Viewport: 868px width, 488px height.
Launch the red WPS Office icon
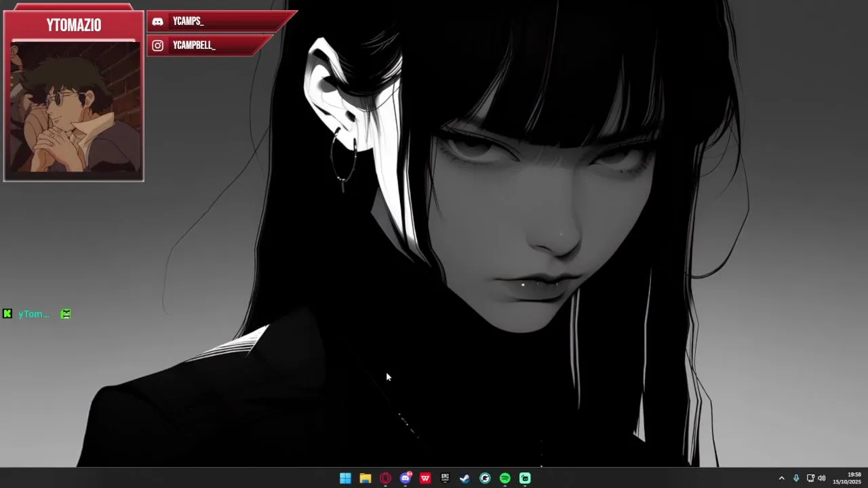(425, 479)
